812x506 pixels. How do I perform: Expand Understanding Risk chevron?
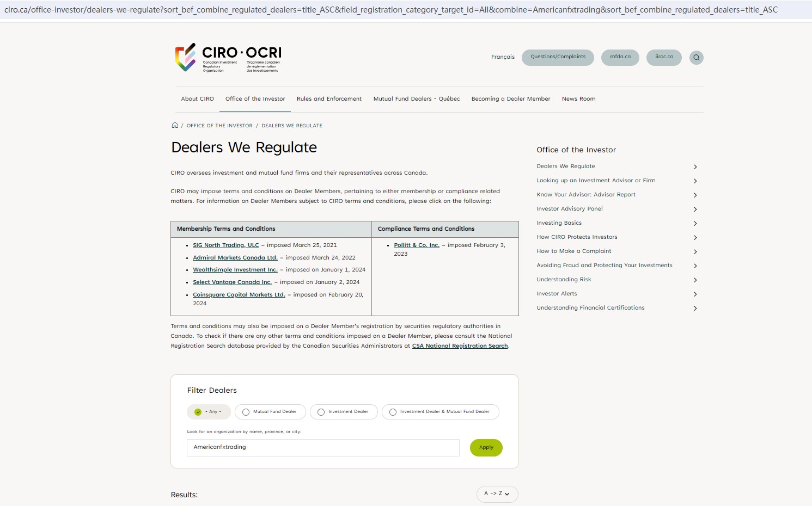pos(695,280)
